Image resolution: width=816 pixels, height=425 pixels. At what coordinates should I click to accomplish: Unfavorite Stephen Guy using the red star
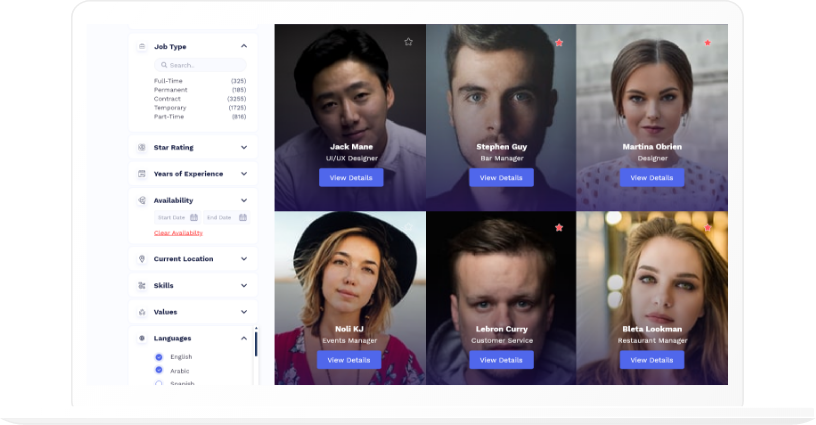559,43
